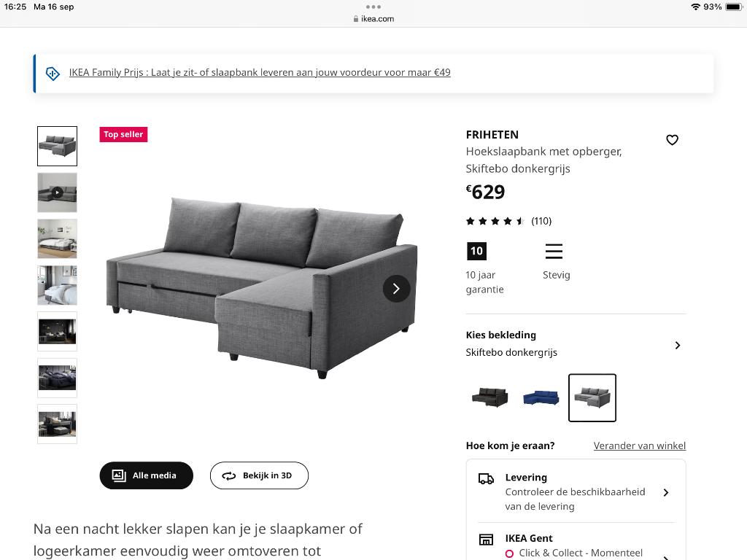Expand the Kies bekleding options chevron
This screenshot has height=560, width=747.
tap(678, 345)
